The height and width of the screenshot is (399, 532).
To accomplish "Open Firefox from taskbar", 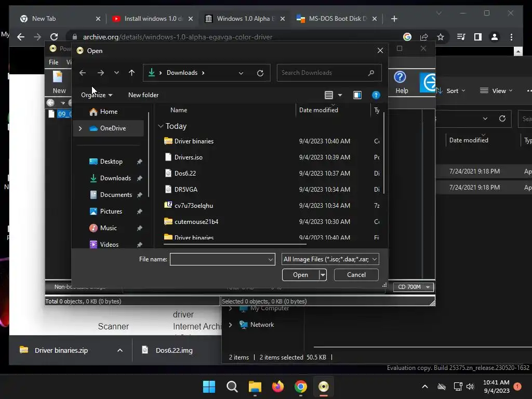I will 278,387.
